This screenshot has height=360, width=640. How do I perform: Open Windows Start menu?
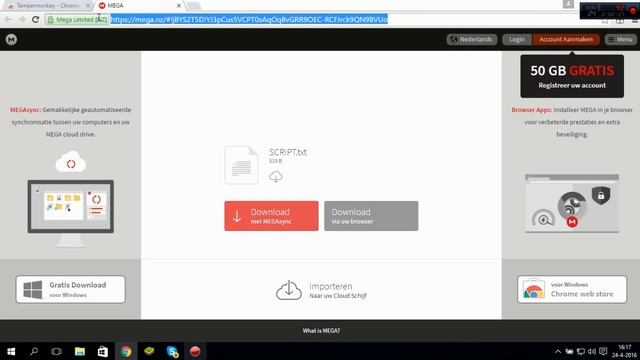pos(11,351)
